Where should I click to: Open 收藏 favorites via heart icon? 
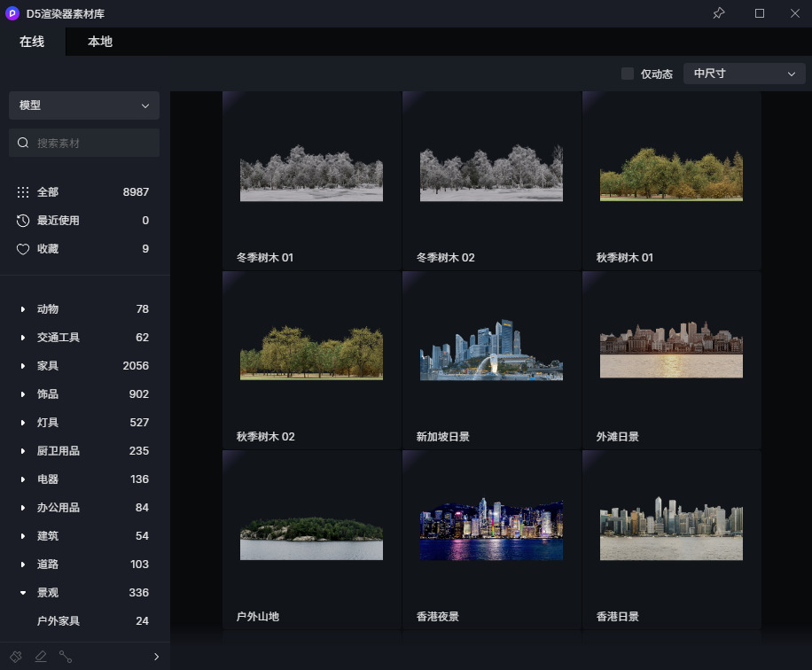click(x=23, y=249)
